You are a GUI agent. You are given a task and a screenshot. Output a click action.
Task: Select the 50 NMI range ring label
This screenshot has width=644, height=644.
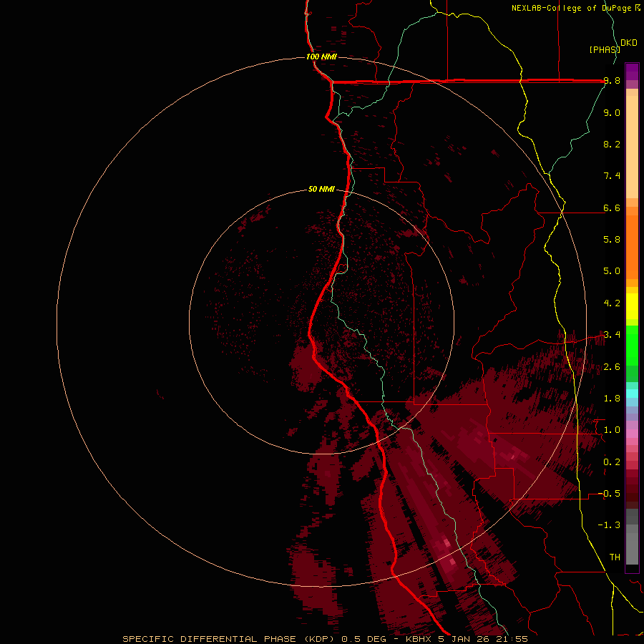click(x=321, y=189)
